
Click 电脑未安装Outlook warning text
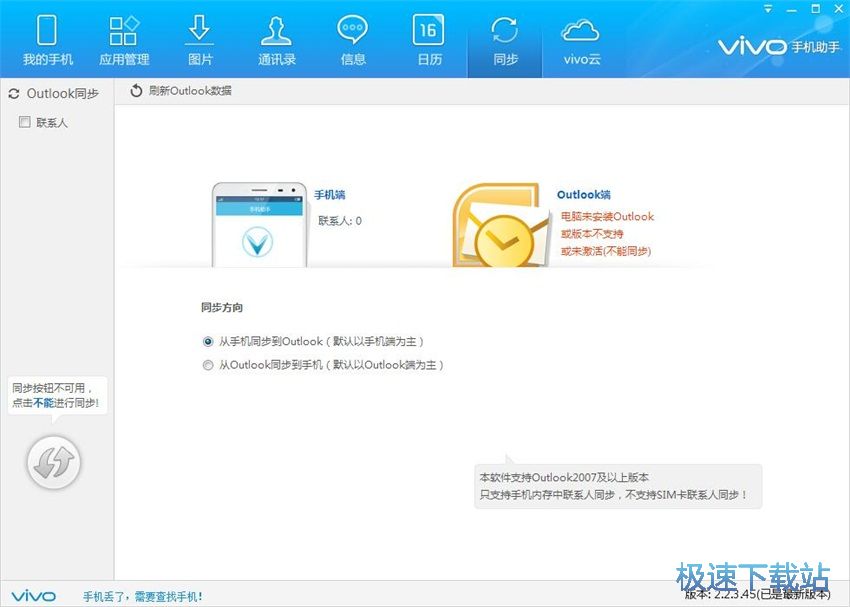607,216
